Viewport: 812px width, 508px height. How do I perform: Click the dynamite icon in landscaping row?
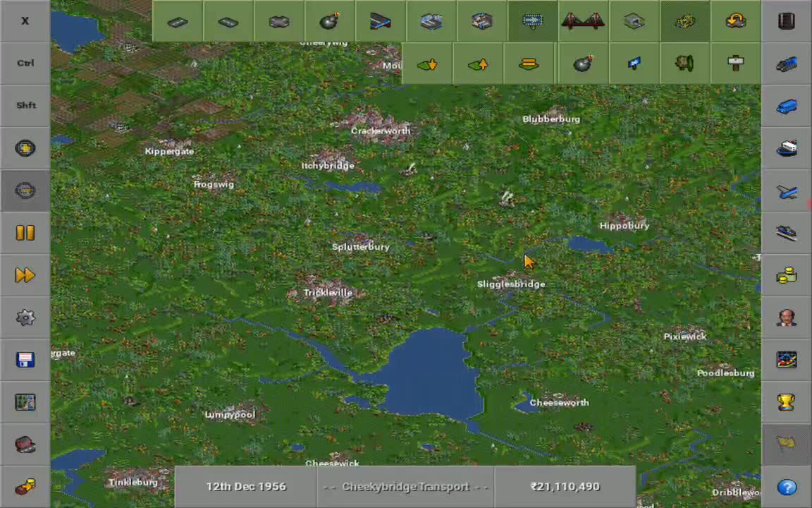tap(583, 64)
